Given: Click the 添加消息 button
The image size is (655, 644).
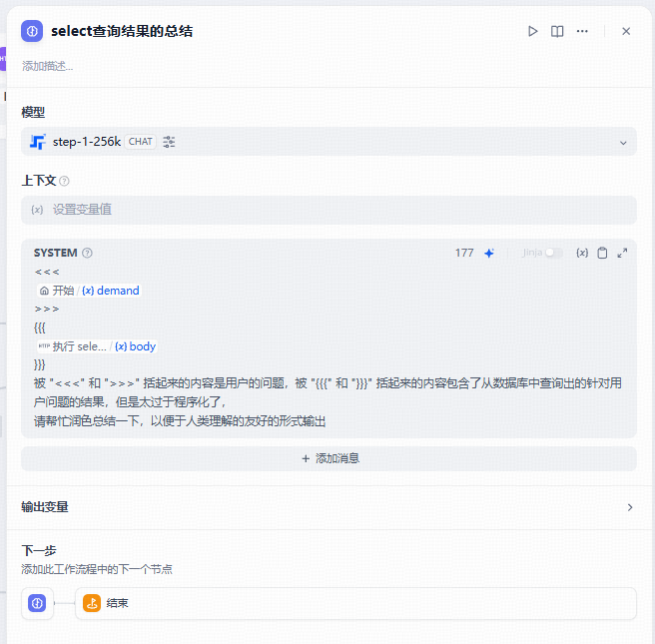Looking at the screenshot, I should click(x=328, y=458).
